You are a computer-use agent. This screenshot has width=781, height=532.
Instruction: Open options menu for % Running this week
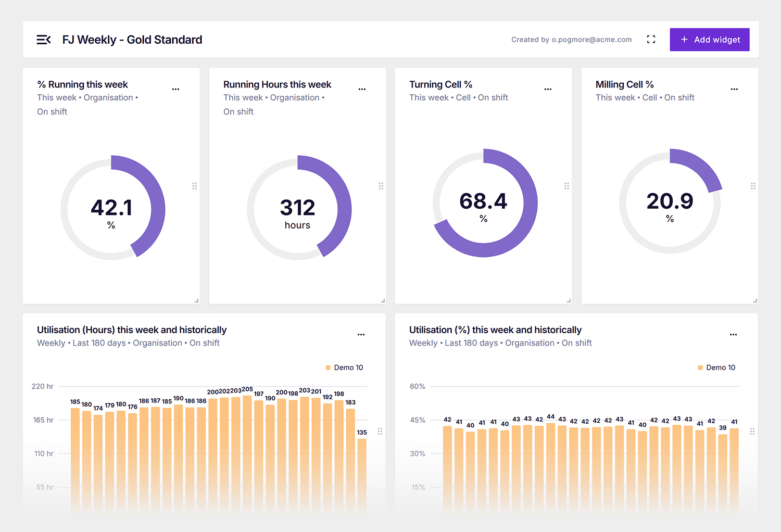tap(176, 89)
